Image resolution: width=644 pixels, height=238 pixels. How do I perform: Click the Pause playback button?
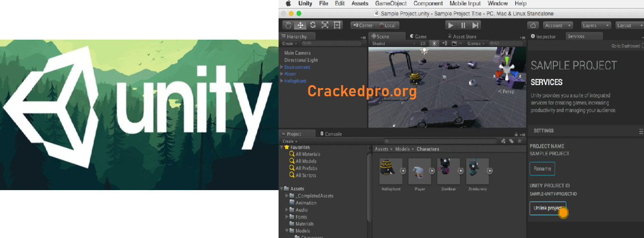pyautogui.click(x=463, y=25)
